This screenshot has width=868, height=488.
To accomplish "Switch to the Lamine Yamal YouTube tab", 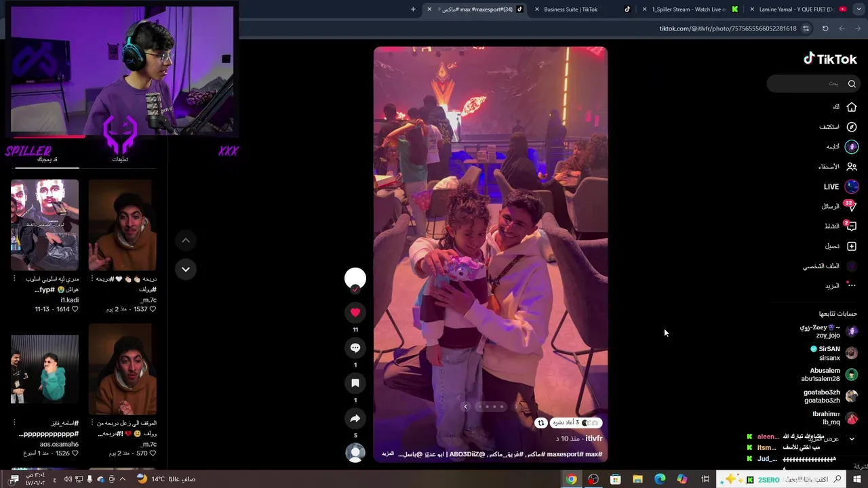I will pos(798,9).
